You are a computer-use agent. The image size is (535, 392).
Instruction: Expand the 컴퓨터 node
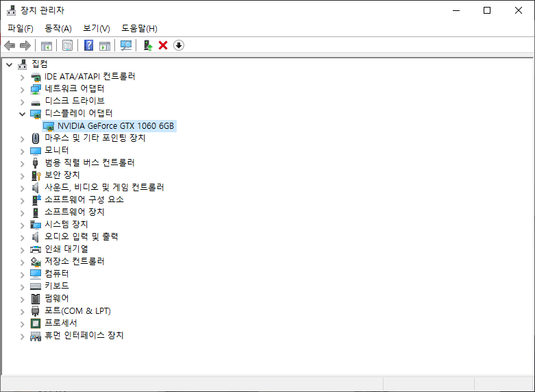[22, 275]
